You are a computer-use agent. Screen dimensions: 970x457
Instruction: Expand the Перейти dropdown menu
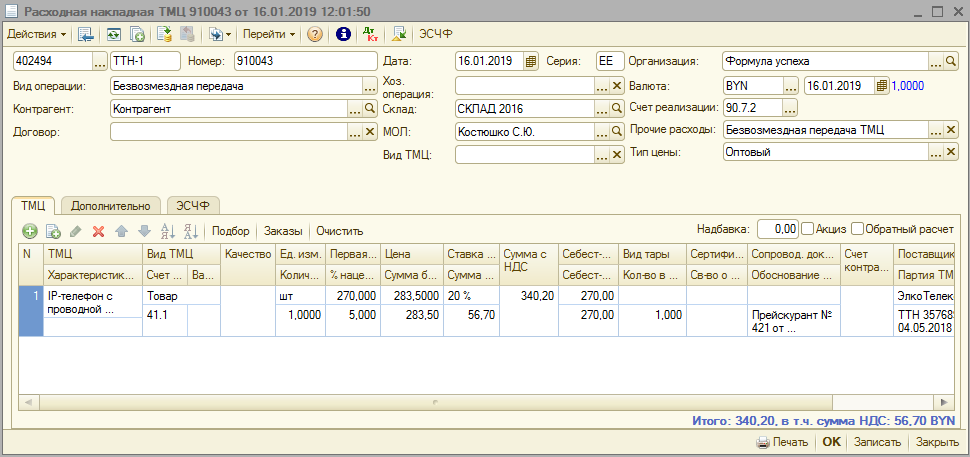point(268,34)
